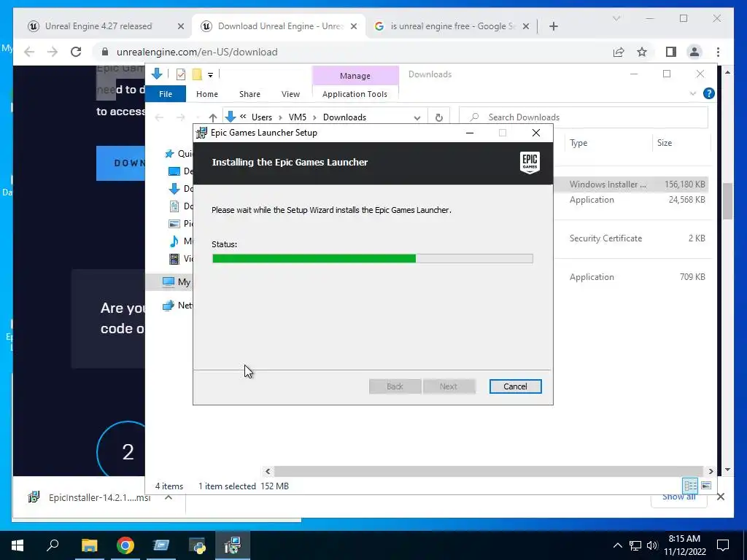Viewport: 747px width, 560px height.
Task: Click the Manage contextual tab
Action: point(355,76)
